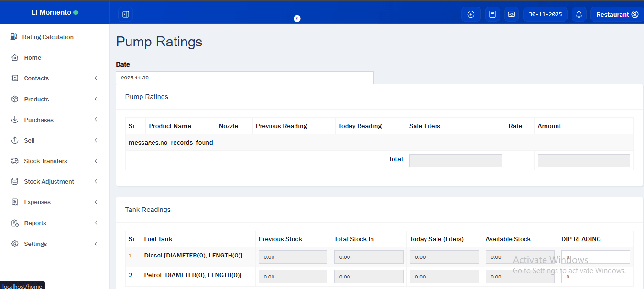Click the Reports icon in the sidebar

[14, 223]
